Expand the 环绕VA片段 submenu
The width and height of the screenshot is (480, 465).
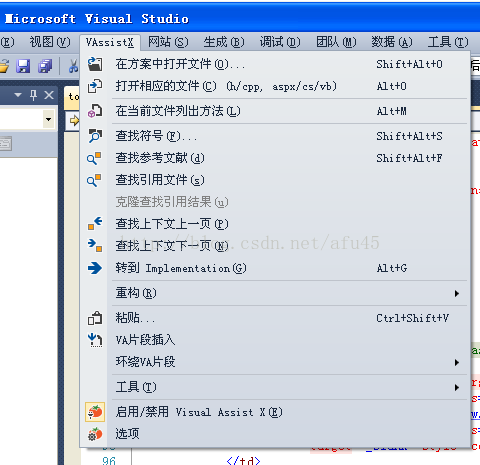[x=457, y=362]
